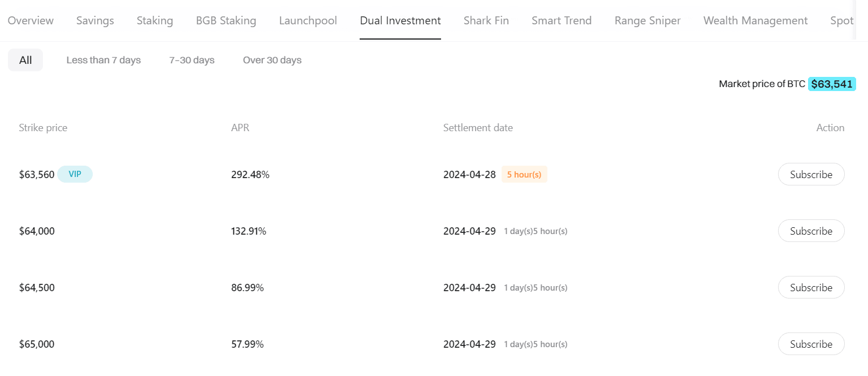Go to the Range Sniper tab
This screenshot has width=868, height=376.
pyautogui.click(x=647, y=21)
